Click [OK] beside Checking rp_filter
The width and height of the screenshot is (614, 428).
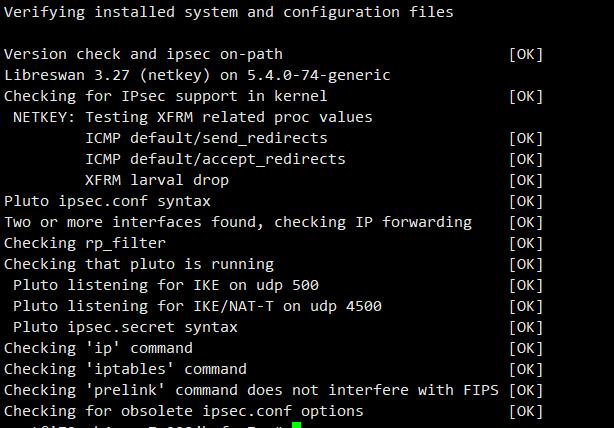(x=526, y=243)
